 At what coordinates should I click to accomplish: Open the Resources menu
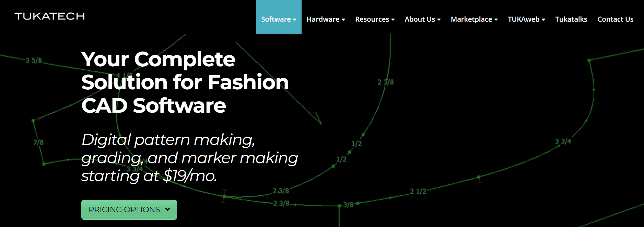(375, 19)
